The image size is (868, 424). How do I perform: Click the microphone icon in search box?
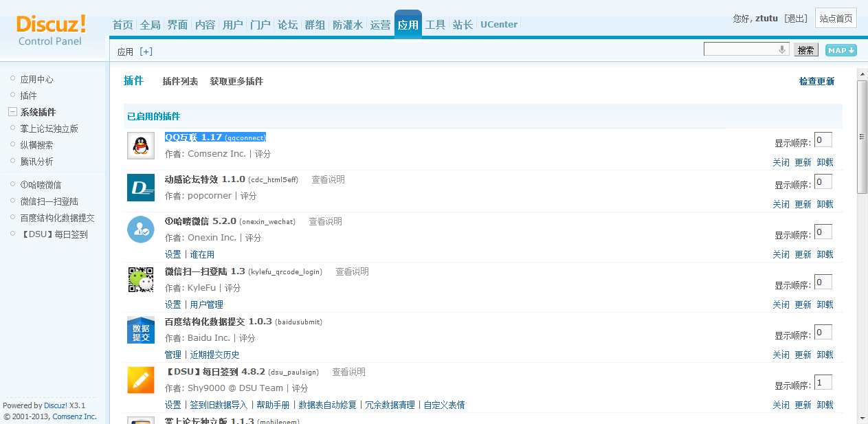coord(782,49)
